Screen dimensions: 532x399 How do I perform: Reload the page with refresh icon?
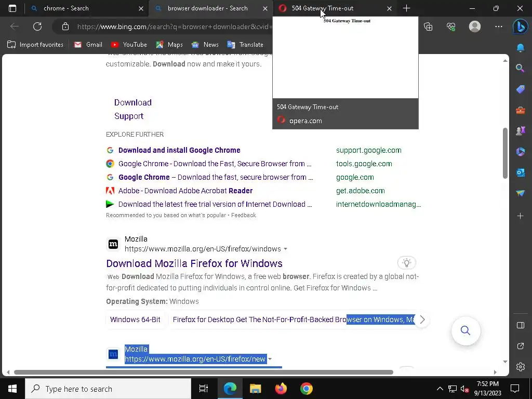coord(37,26)
